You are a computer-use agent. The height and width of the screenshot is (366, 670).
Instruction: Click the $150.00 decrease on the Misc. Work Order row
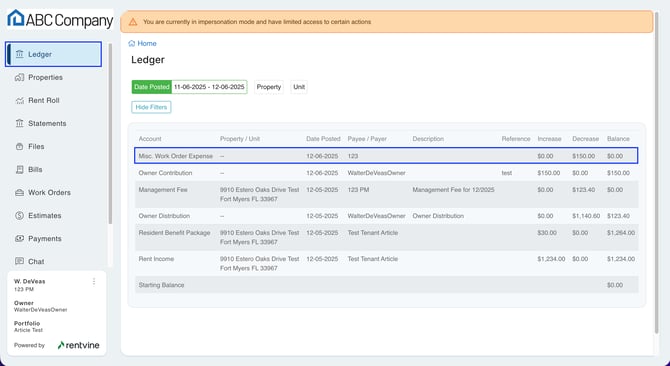[584, 156]
